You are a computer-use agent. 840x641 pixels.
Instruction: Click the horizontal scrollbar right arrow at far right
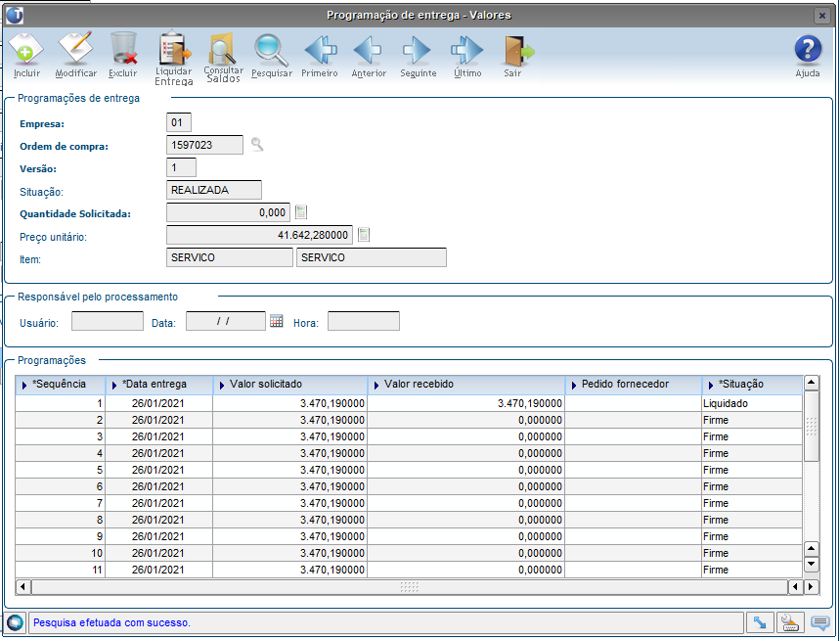[812, 587]
